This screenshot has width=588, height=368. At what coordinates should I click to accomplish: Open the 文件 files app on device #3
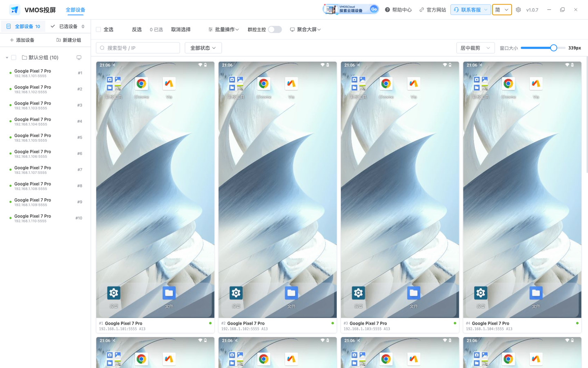(x=414, y=293)
